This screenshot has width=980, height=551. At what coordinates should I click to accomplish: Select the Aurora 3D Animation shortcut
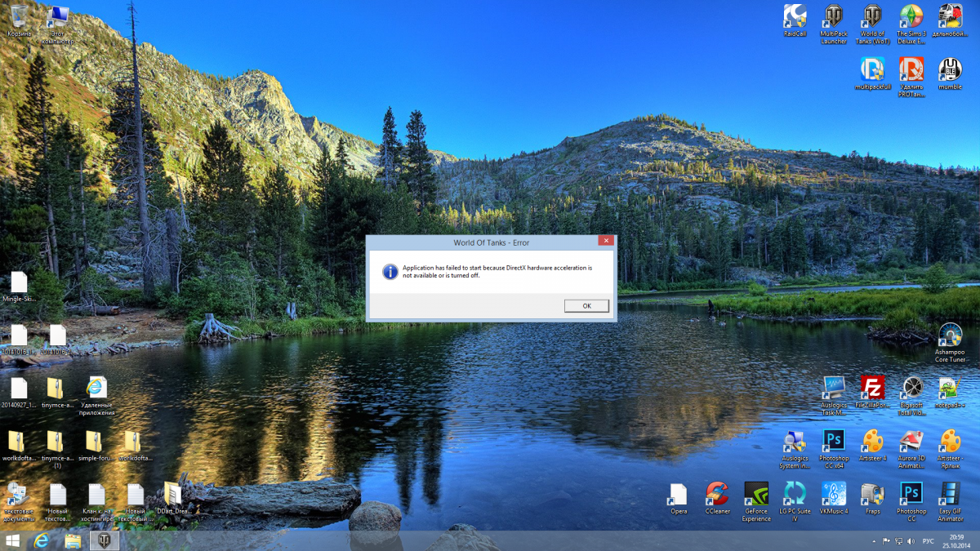tap(911, 450)
